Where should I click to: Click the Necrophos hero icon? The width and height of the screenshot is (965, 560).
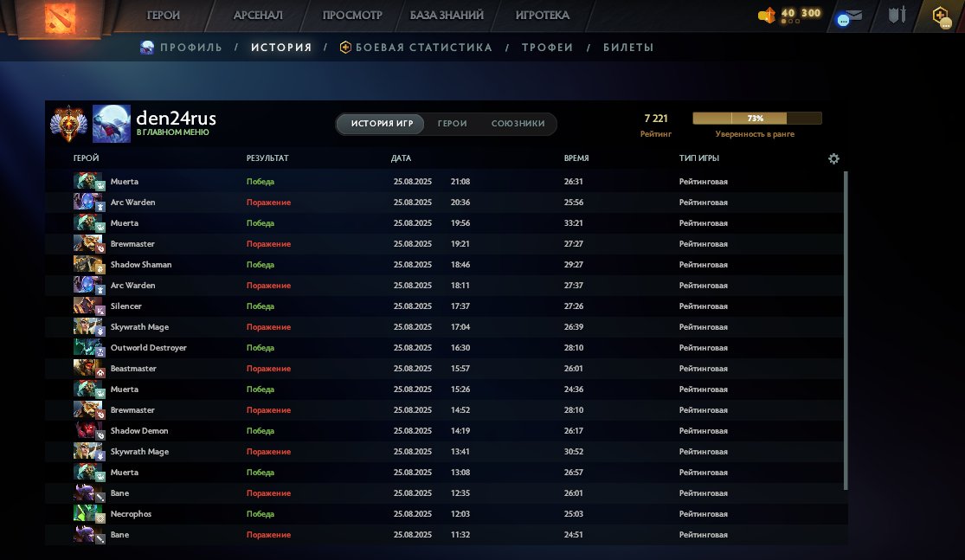click(88, 514)
